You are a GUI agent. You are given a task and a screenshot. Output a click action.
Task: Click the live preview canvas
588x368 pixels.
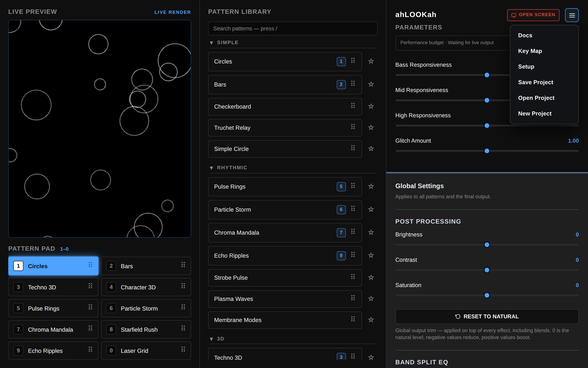100,129
